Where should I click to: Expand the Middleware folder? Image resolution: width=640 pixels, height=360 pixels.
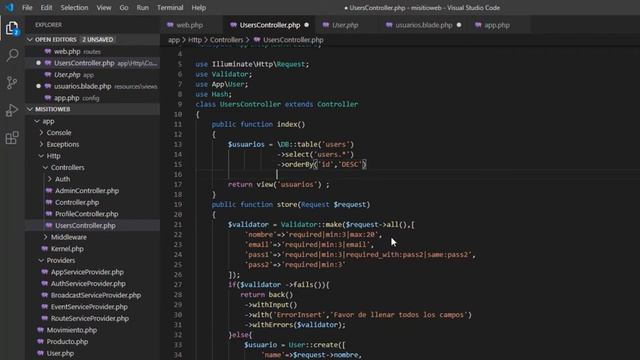(45, 237)
